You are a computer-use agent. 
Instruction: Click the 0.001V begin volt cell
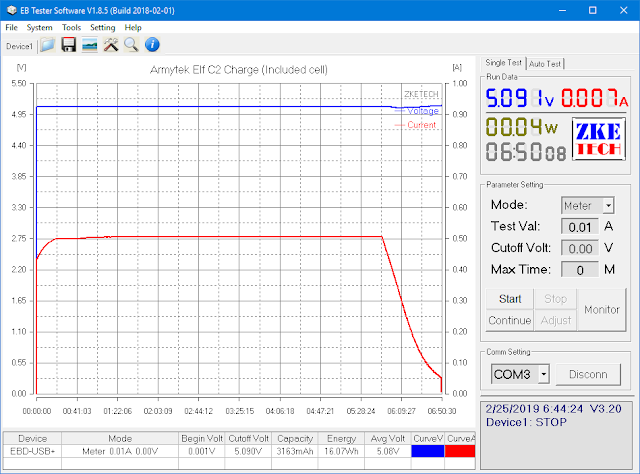click(x=202, y=451)
